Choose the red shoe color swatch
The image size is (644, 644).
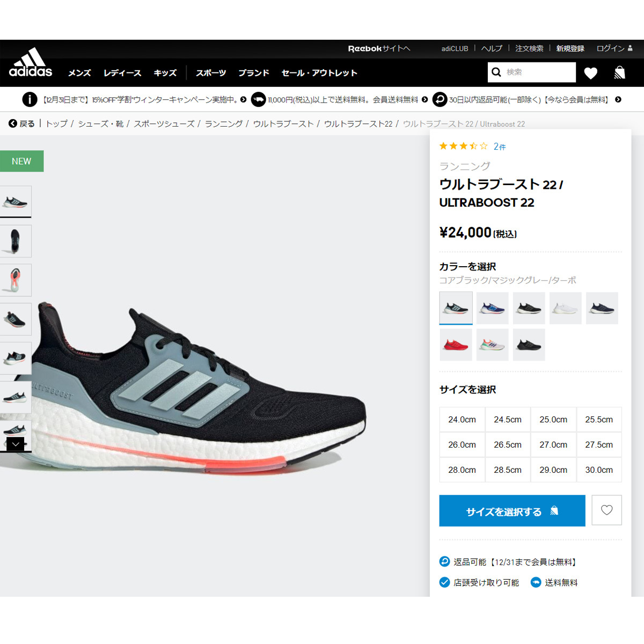[456, 345]
